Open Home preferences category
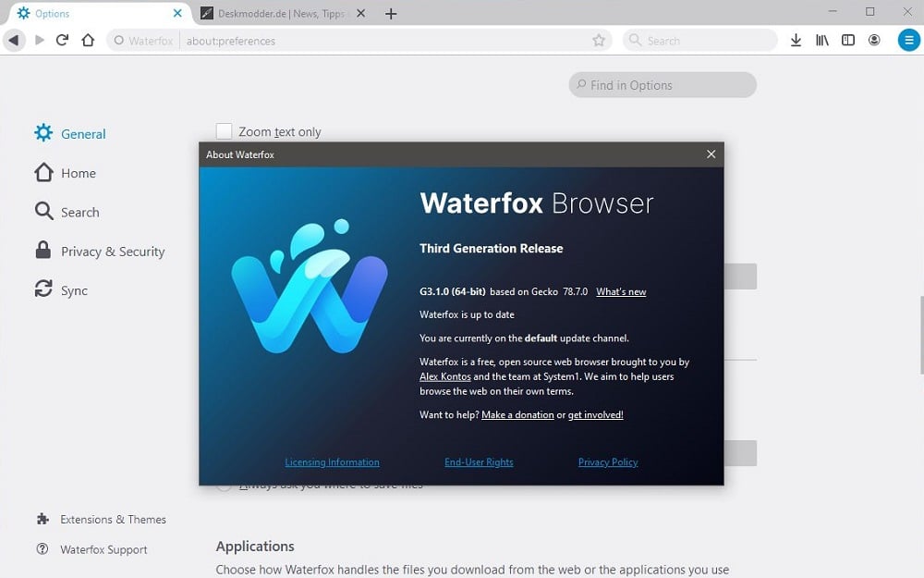 (x=66, y=173)
